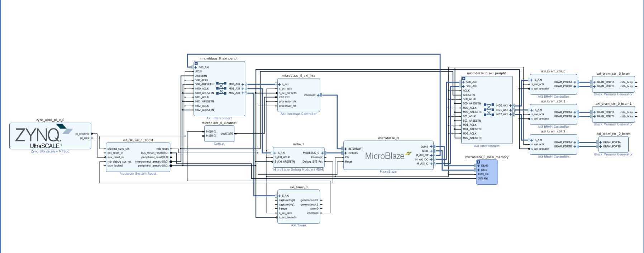Expand s_axi interface on microblaze_0_axi_intc
The width and height of the screenshot is (644, 253).
[x=280, y=84]
